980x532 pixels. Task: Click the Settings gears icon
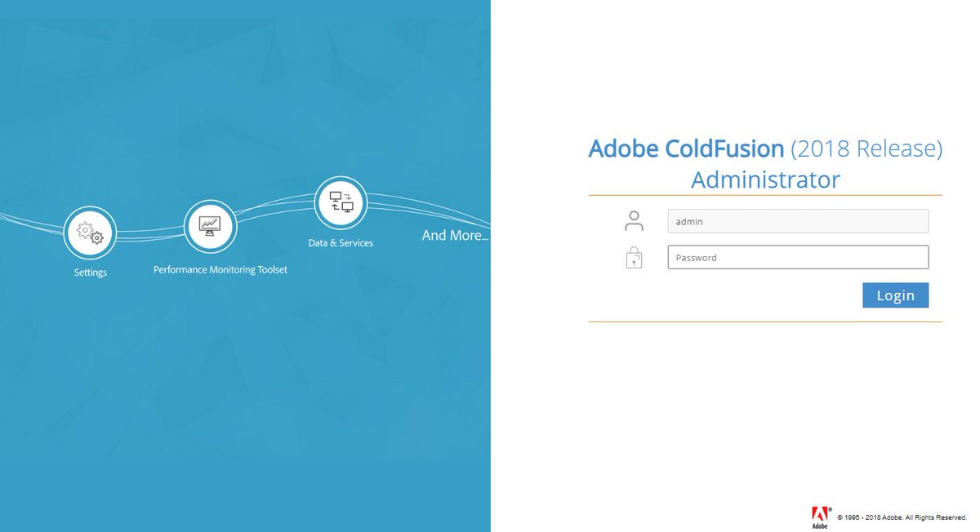pyautogui.click(x=90, y=233)
